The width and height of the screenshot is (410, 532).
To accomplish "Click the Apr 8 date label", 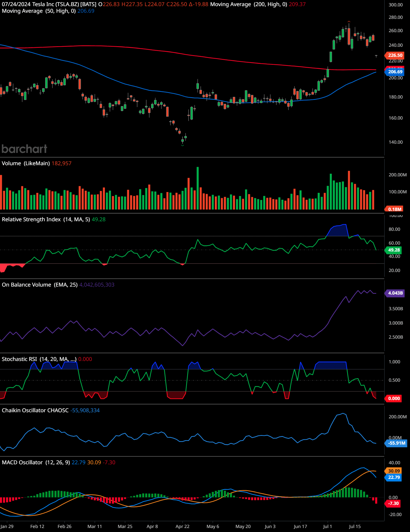I will tap(152, 526).
